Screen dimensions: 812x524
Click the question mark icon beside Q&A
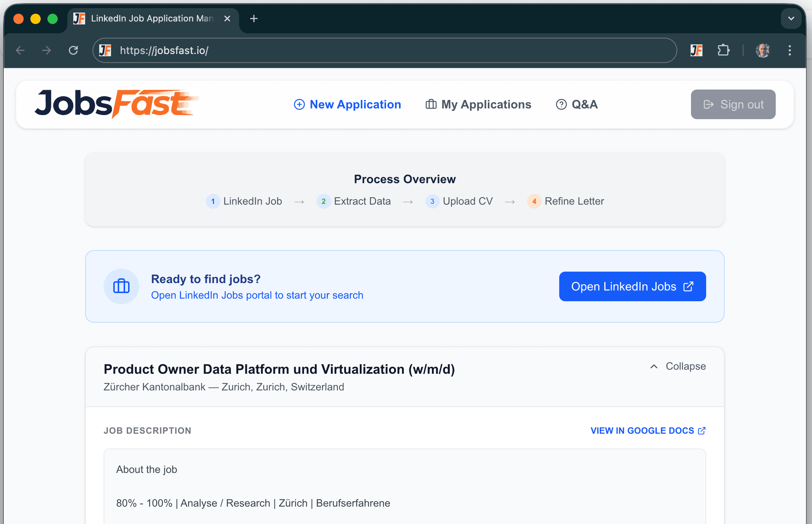pyautogui.click(x=561, y=104)
